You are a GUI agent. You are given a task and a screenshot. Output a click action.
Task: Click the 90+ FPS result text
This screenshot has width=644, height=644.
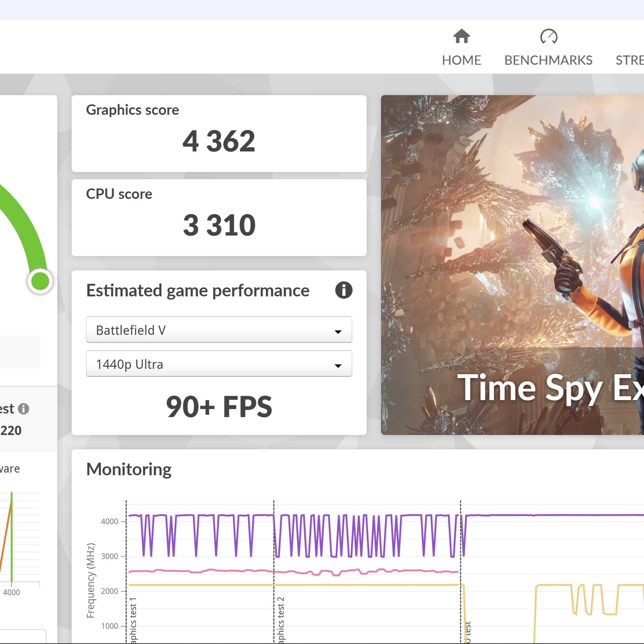click(x=219, y=407)
